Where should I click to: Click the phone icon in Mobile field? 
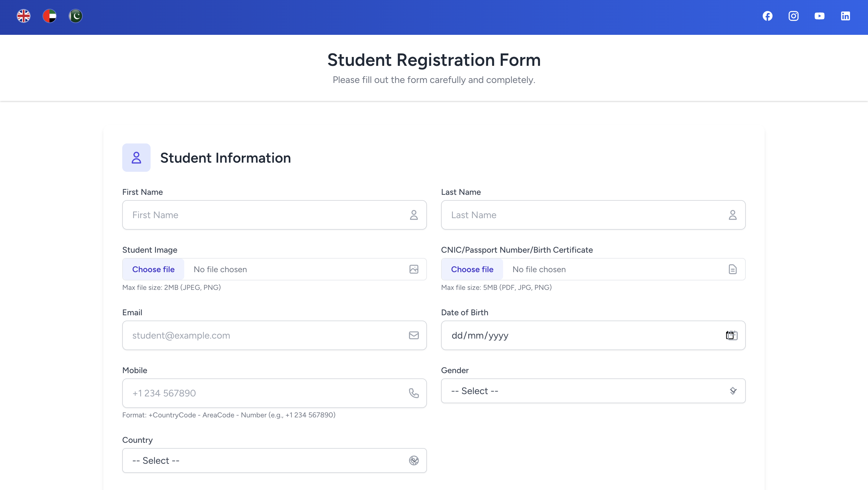[x=414, y=393]
